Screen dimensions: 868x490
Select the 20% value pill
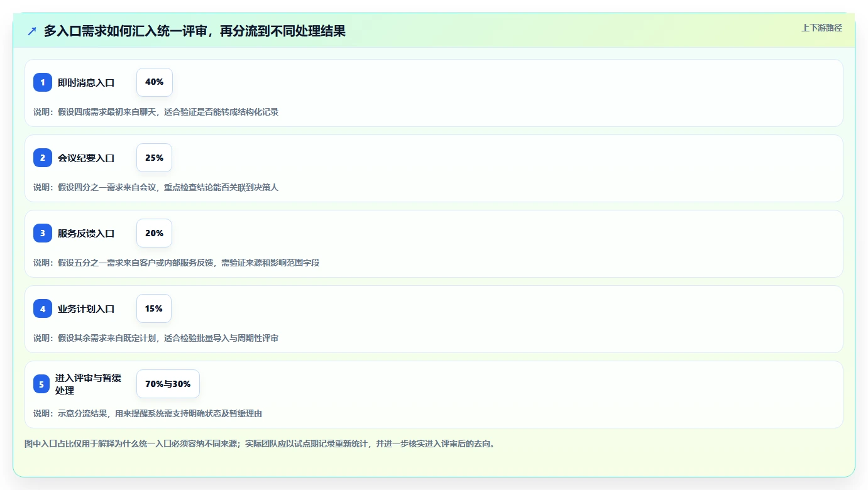coord(154,233)
